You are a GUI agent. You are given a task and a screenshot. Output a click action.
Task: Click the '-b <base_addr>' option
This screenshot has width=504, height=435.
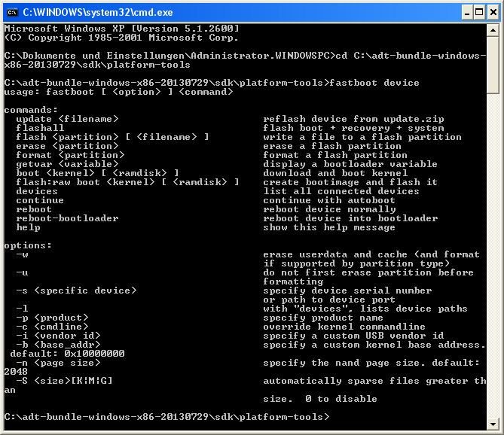(x=58, y=345)
